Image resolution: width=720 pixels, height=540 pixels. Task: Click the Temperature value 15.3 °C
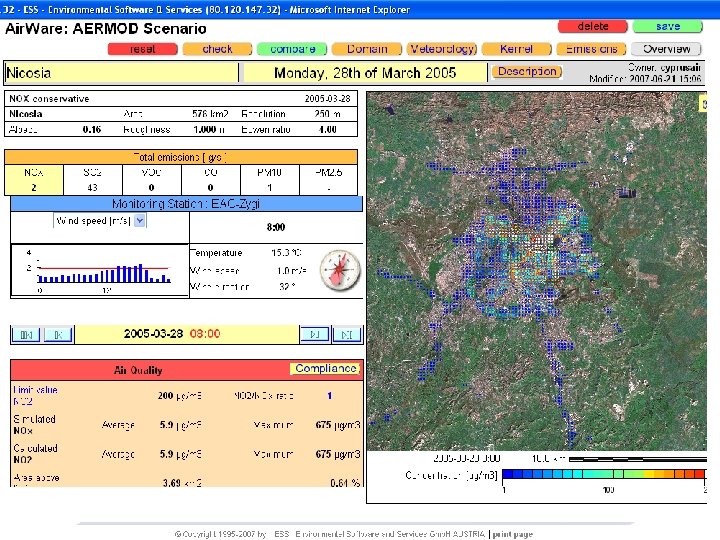tap(286, 253)
